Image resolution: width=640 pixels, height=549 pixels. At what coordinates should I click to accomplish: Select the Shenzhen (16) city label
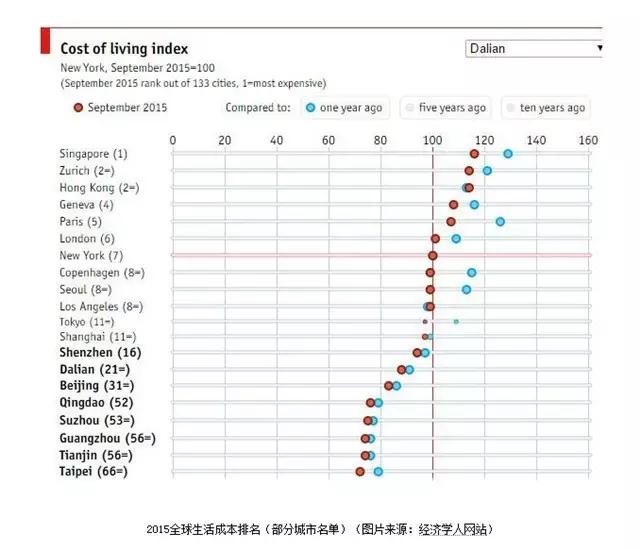[x=100, y=353]
